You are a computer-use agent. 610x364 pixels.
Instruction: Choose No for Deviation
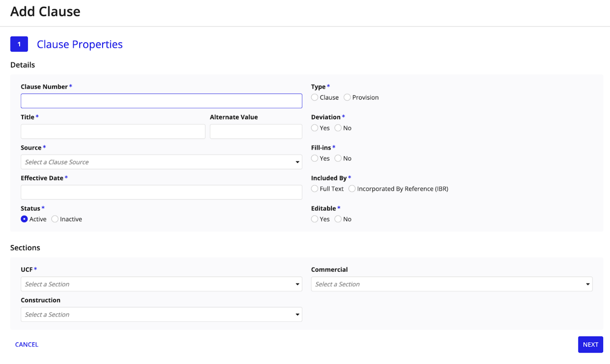(338, 128)
